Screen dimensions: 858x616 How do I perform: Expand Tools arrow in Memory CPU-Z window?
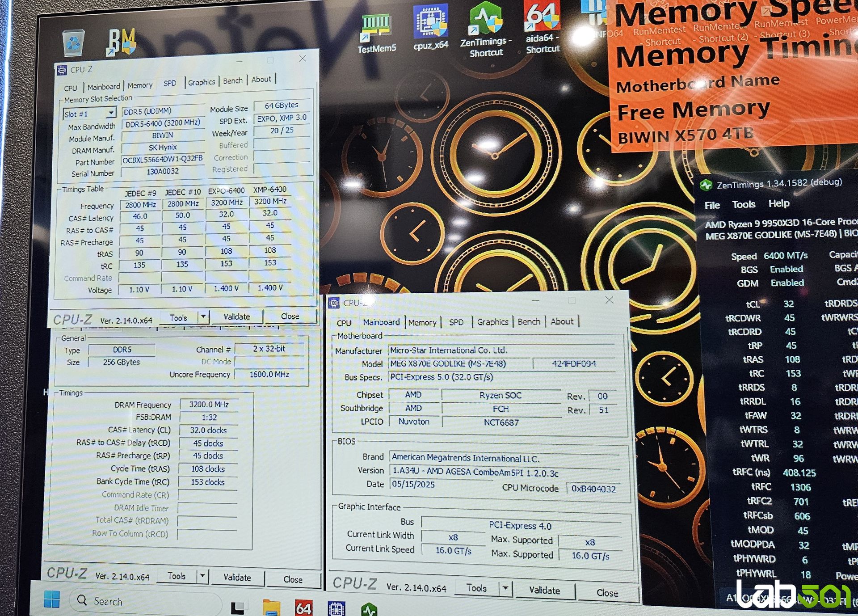pos(202,576)
